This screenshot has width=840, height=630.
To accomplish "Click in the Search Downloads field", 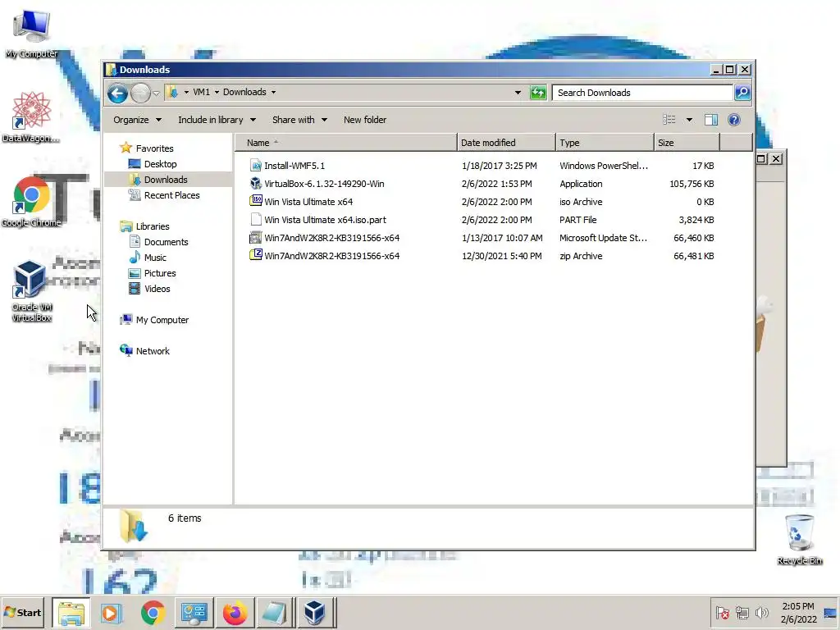I will (642, 93).
